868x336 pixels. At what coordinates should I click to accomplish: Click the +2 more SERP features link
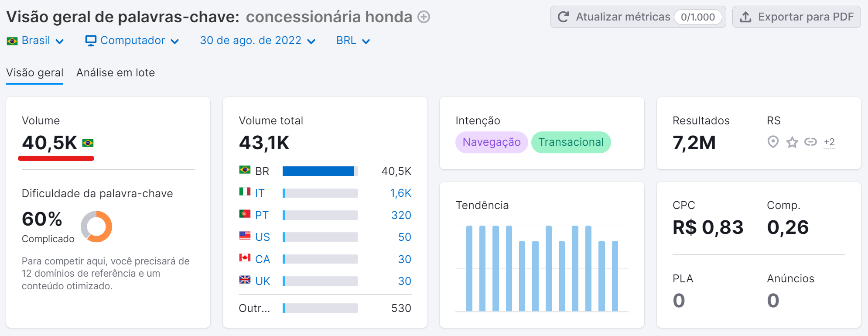coord(829,142)
